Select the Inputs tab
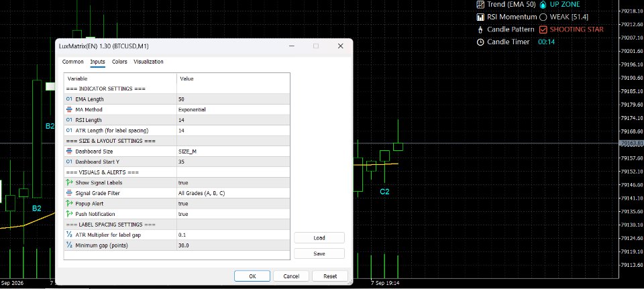Screen dimensions: 644x289 tap(98, 62)
